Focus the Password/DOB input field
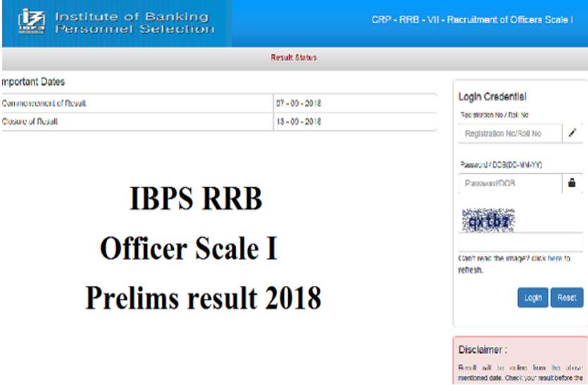The width and height of the screenshot is (588, 385). tap(510, 183)
